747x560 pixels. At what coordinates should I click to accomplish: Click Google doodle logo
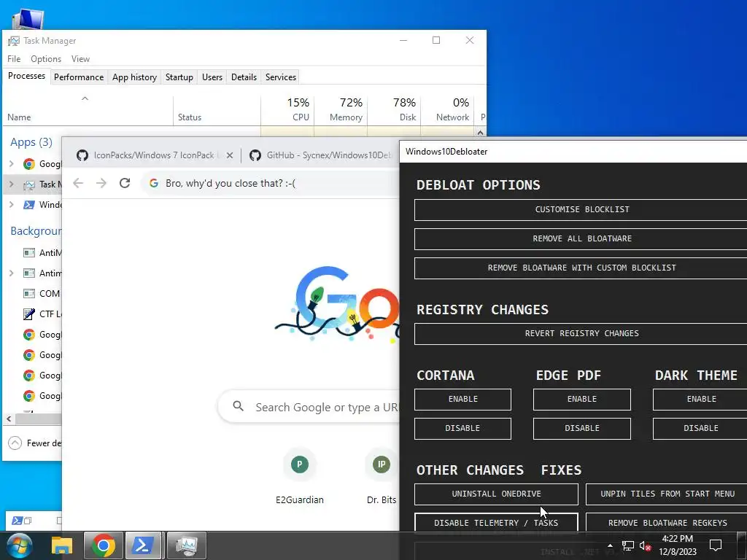(337, 305)
